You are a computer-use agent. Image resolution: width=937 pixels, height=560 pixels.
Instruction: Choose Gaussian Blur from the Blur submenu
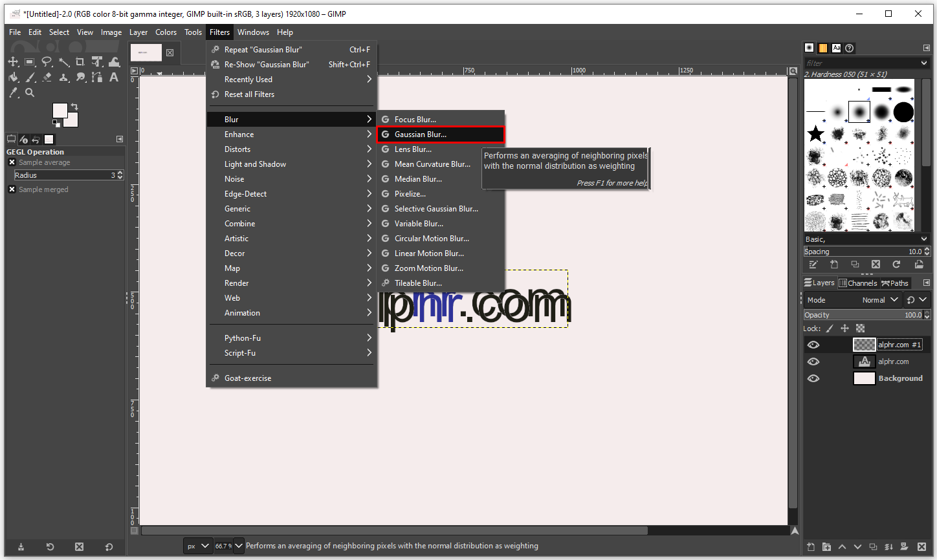441,135
